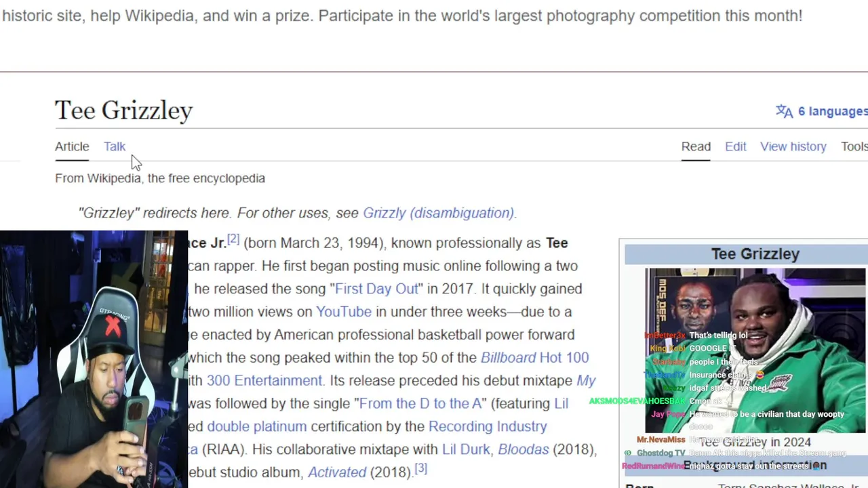Open From the D to the A link

point(420,403)
